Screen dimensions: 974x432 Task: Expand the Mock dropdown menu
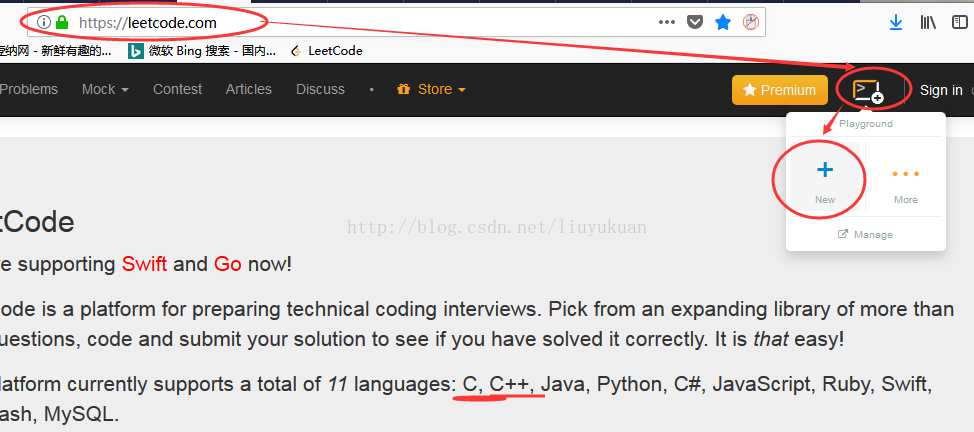[x=105, y=90]
